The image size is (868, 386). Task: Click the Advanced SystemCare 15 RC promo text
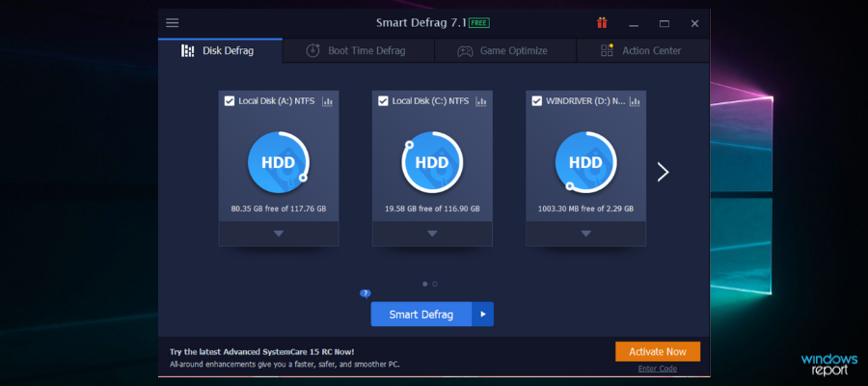[x=261, y=351]
